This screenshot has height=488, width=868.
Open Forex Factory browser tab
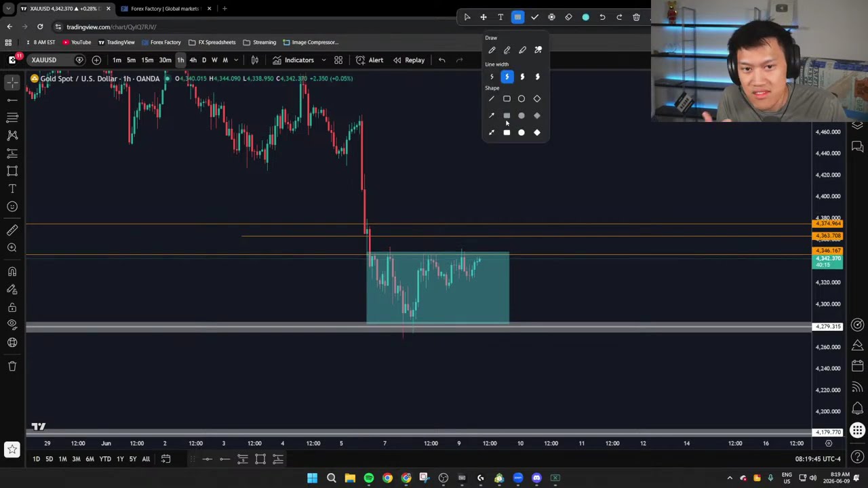click(165, 9)
